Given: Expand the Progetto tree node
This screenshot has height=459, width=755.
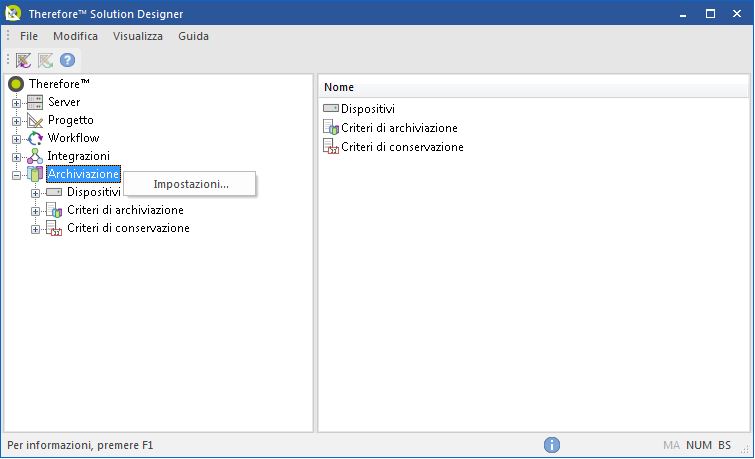Looking at the screenshot, I should 16,121.
